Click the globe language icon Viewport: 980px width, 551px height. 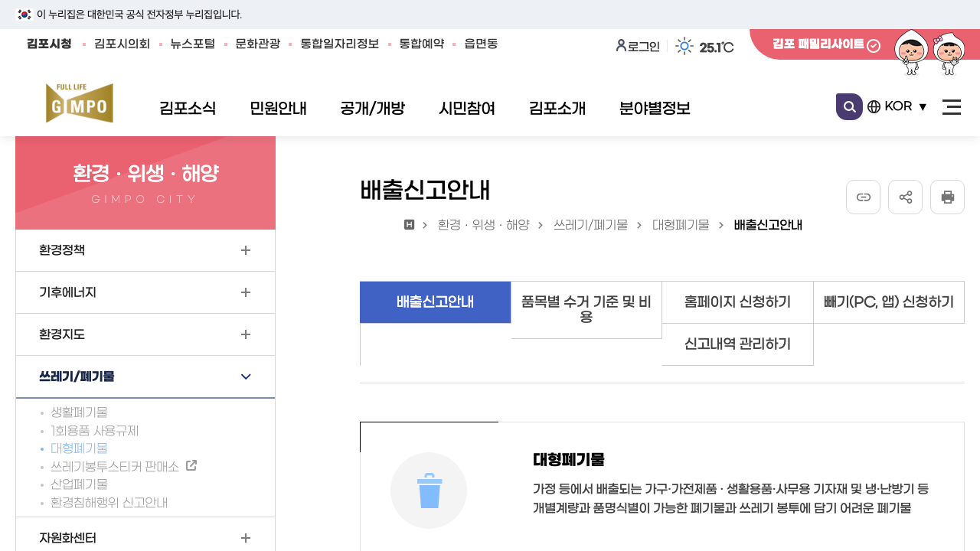pyautogui.click(x=874, y=106)
